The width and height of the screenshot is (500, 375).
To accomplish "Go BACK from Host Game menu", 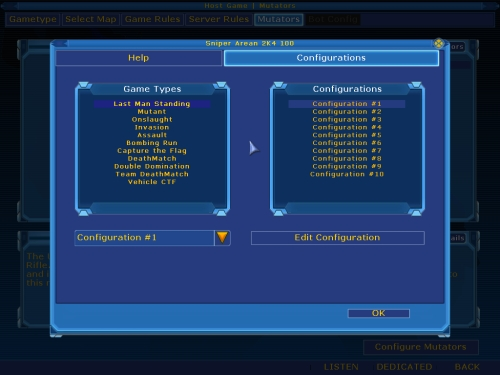I will (x=467, y=367).
